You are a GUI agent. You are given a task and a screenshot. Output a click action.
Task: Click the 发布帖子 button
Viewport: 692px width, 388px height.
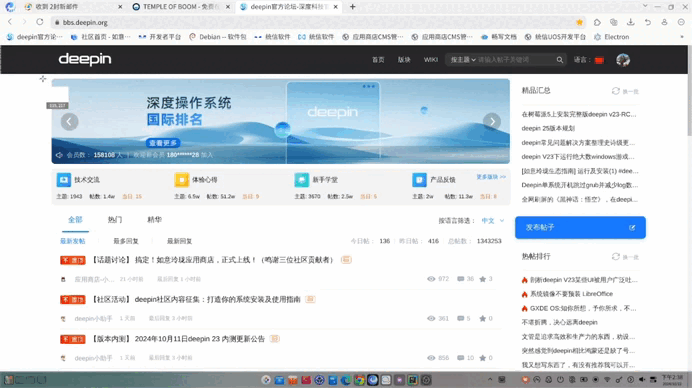580,227
